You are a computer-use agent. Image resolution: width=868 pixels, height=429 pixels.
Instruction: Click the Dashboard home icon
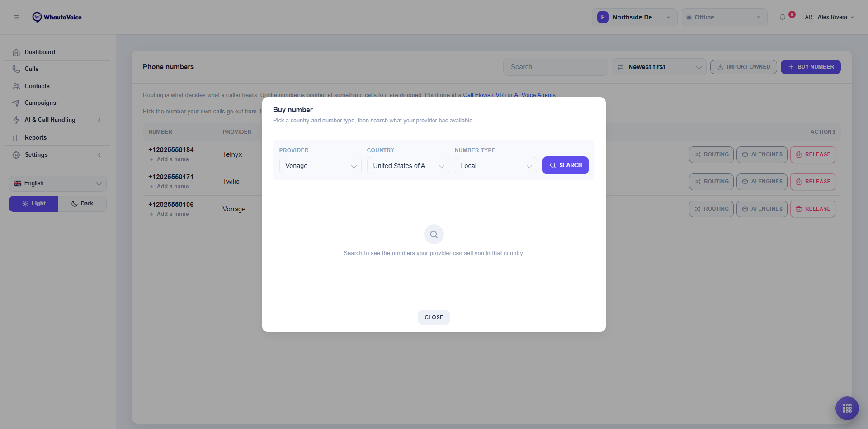click(x=16, y=52)
